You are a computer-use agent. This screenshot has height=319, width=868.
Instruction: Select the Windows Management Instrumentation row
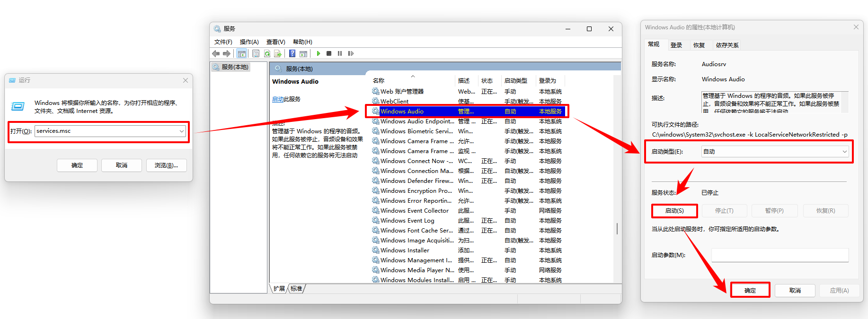click(468, 260)
